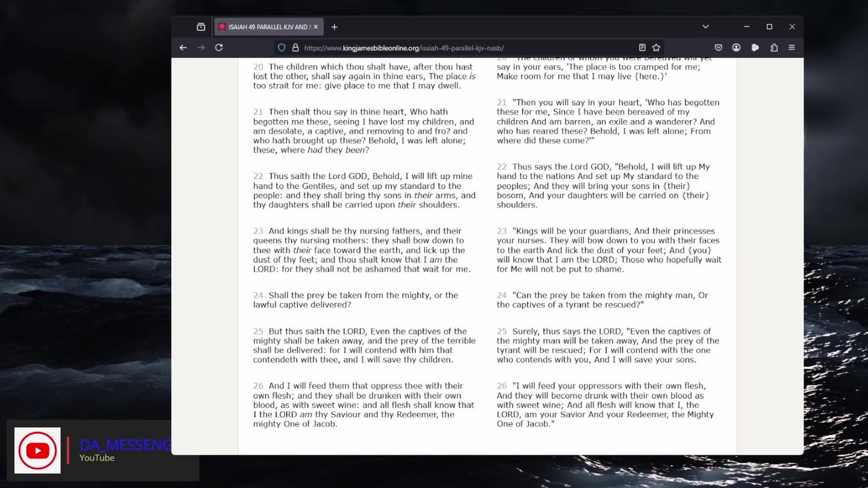Screen dimensions: 868x488
Task: Click NASB verse number 23
Action: [502, 231]
